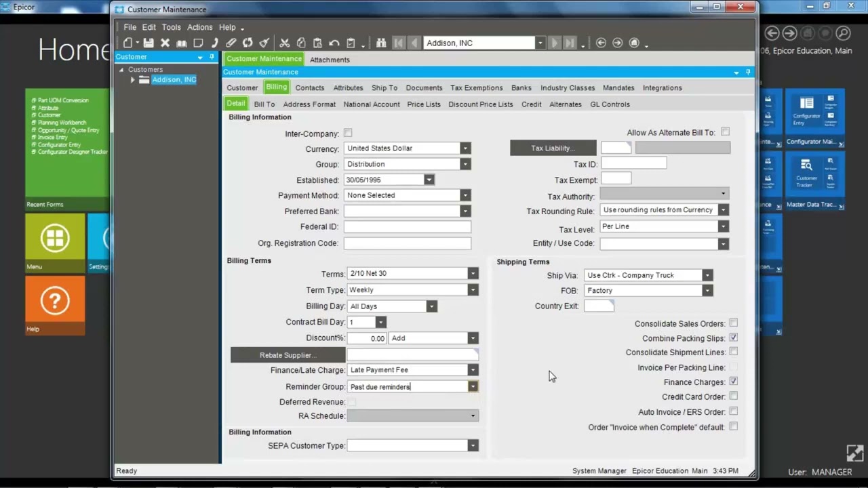Click the Refresh arrows toolbar icon

pyautogui.click(x=248, y=43)
